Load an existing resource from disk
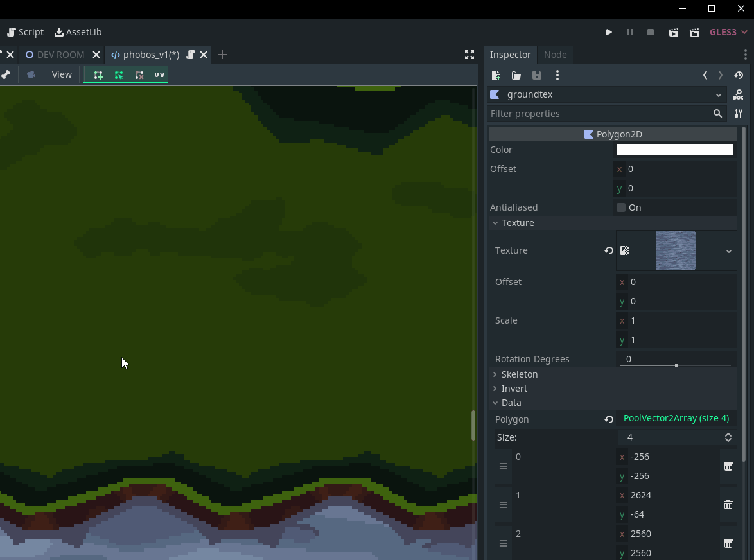This screenshot has width=754, height=560. [x=516, y=75]
